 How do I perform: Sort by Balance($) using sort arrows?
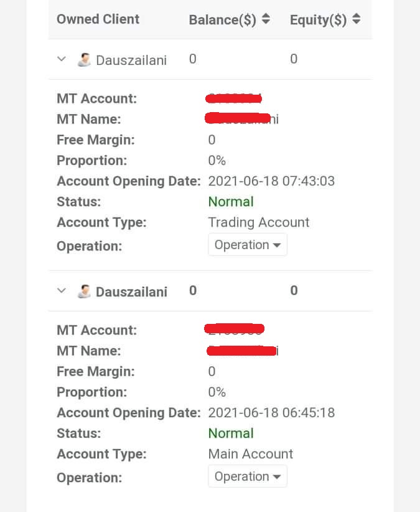tap(266, 19)
